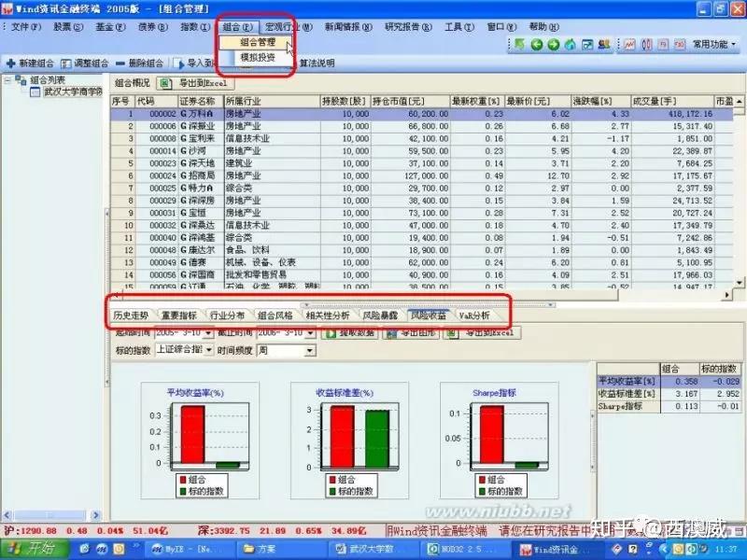This screenshot has height=560, width=747.
Task: Click the 算法说明 button
Action: (317, 63)
